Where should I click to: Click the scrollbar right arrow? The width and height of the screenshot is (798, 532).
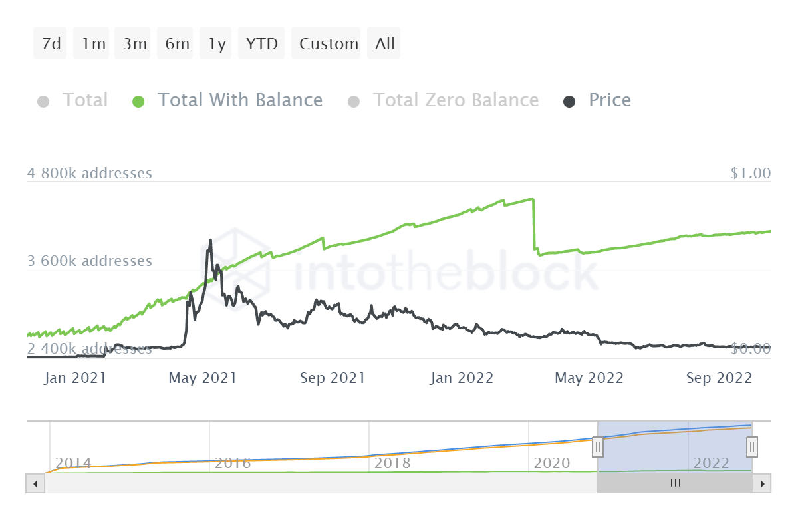[x=763, y=483]
